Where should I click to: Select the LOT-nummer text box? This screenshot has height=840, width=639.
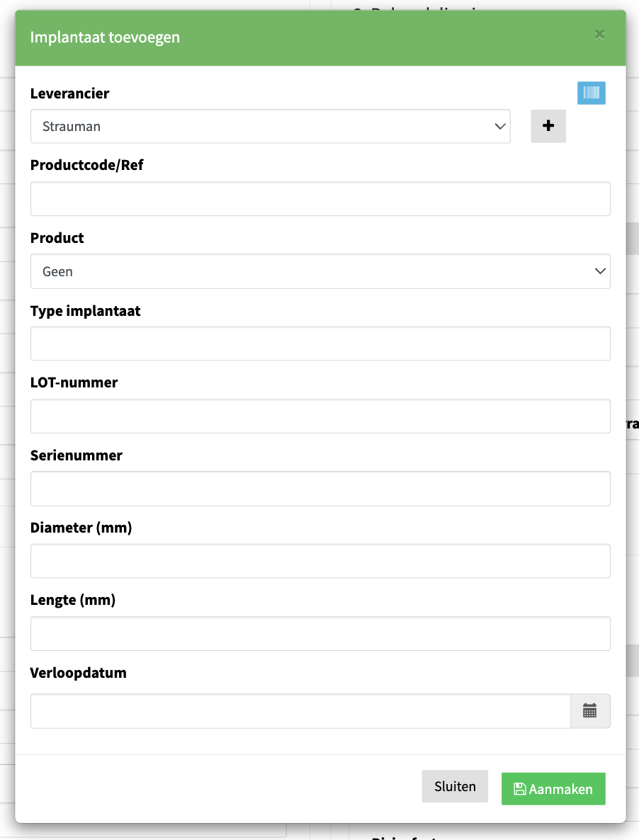tap(320, 416)
